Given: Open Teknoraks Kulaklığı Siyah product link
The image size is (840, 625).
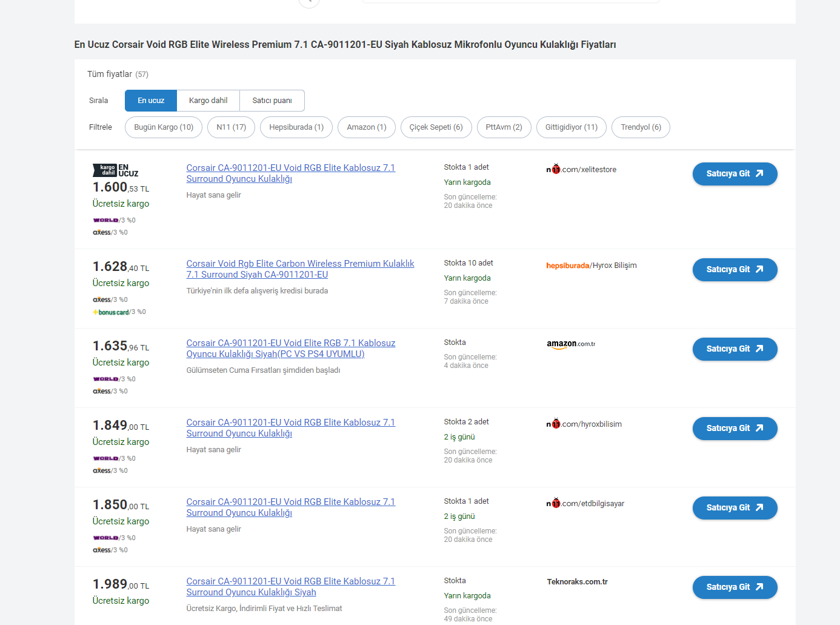Looking at the screenshot, I should pyautogui.click(x=291, y=587).
